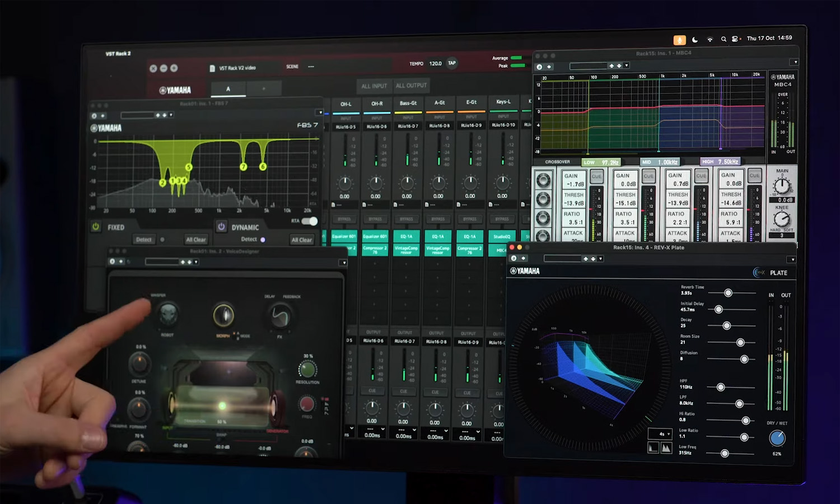Click the orange microphone indicator in menu bar
The image size is (840, 504).
pyautogui.click(x=679, y=40)
